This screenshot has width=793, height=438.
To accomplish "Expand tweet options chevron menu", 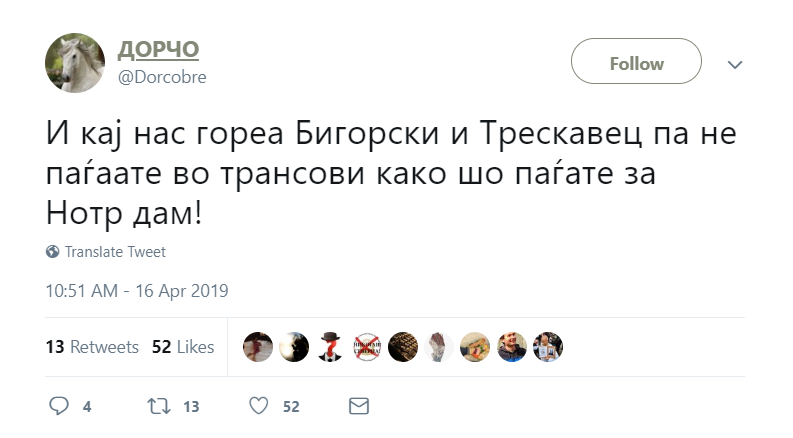I will [x=735, y=64].
